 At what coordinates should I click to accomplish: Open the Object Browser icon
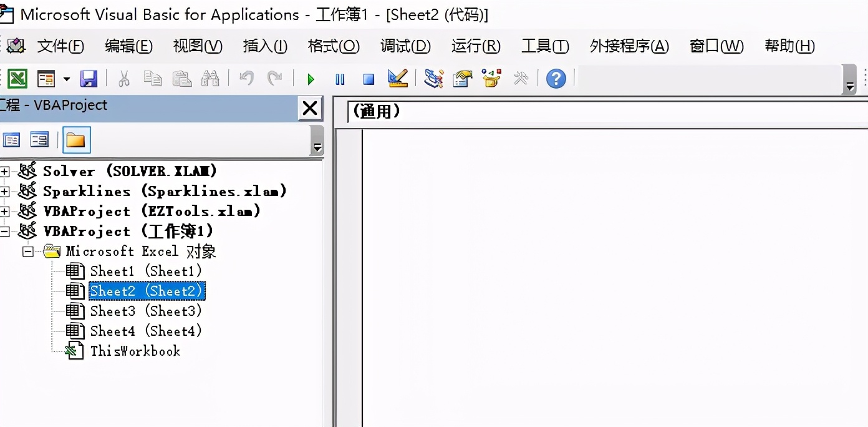point(491,79)
